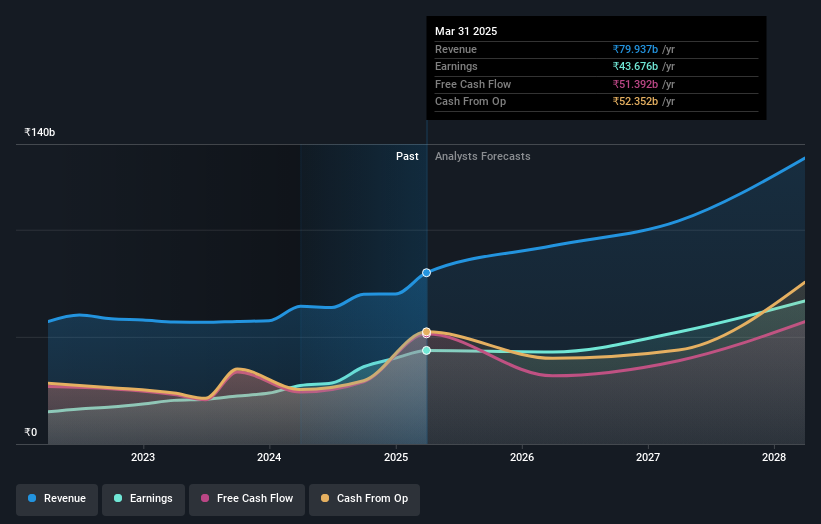The image size is (821, 524).
Task: Click the Free Cash Flow label in tooltip
Action: (x=473, y=84)
